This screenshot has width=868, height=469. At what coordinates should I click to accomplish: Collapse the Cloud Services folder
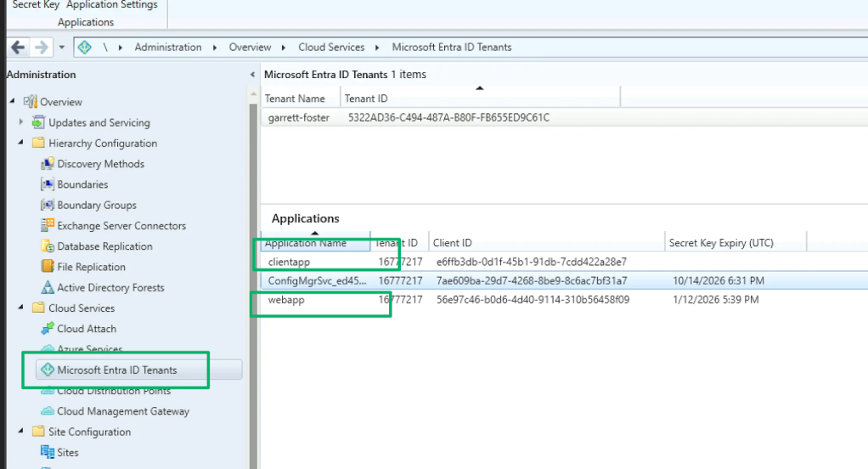[21, 308]
